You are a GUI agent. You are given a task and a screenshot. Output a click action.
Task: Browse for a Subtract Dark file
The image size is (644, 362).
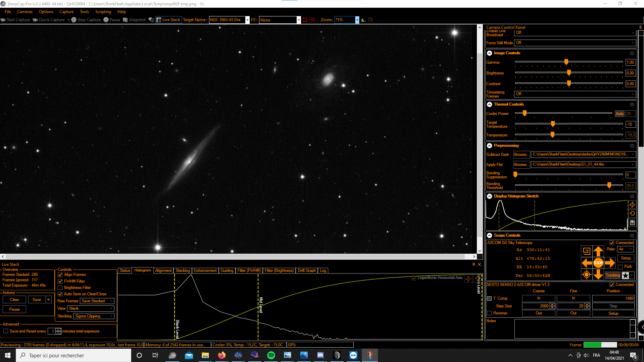(522, 155)
